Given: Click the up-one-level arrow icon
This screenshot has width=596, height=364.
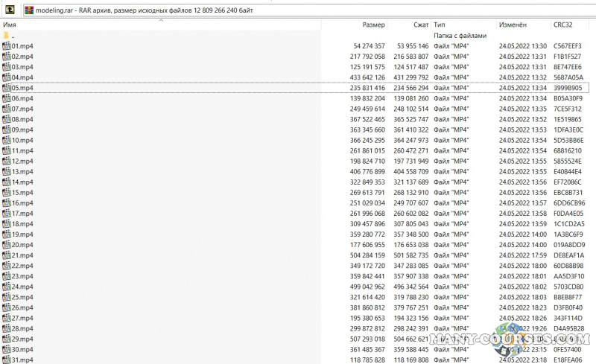Looking at the screenshot, I should [x=9, y=10].
